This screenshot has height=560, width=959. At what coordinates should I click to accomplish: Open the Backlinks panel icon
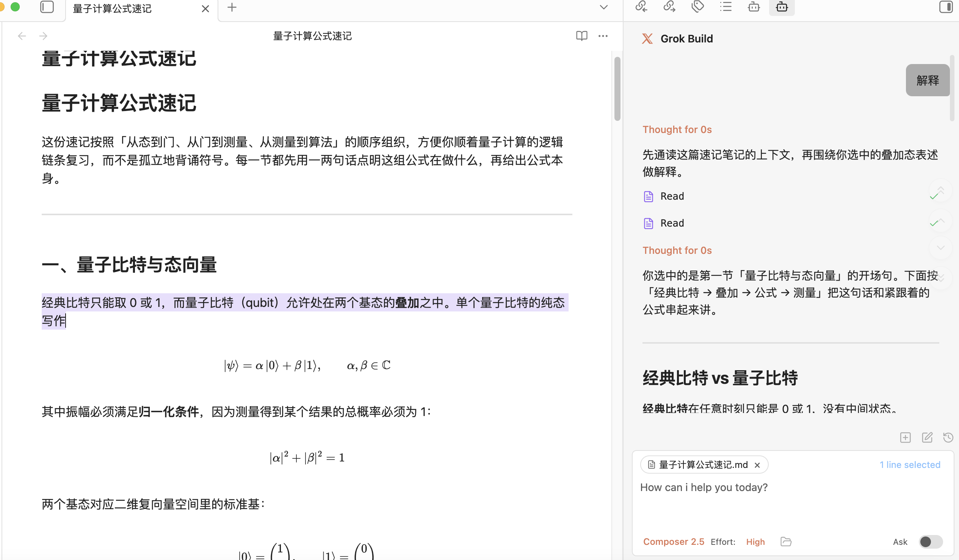coord(641,7)
